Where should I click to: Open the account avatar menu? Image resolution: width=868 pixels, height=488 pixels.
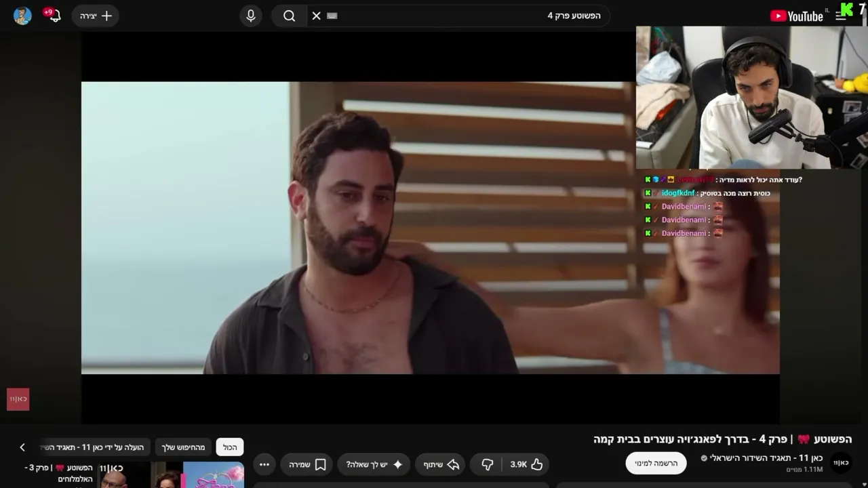tap(22, 16)
